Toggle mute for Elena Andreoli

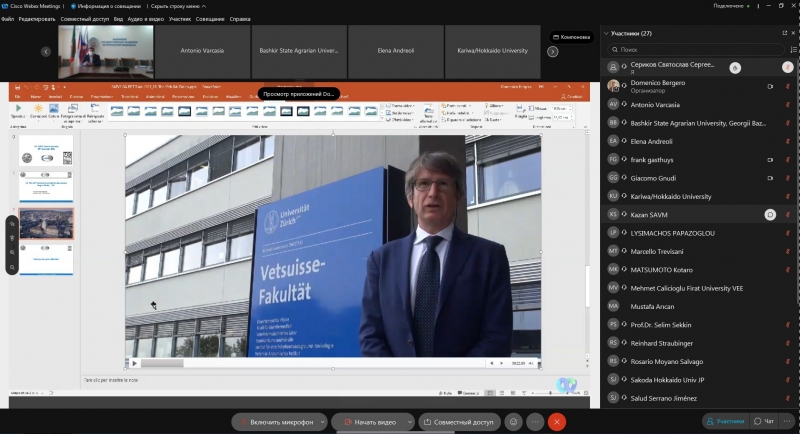tap(788, 142)
